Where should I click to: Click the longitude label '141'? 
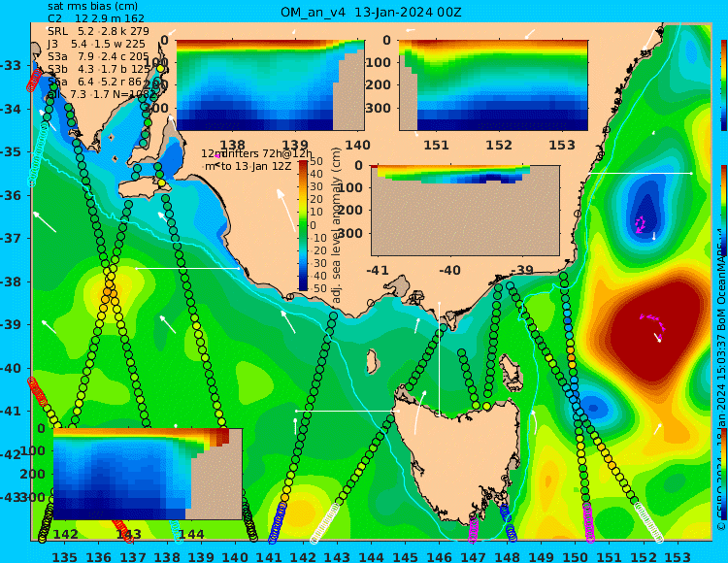[x=269, y=556]
